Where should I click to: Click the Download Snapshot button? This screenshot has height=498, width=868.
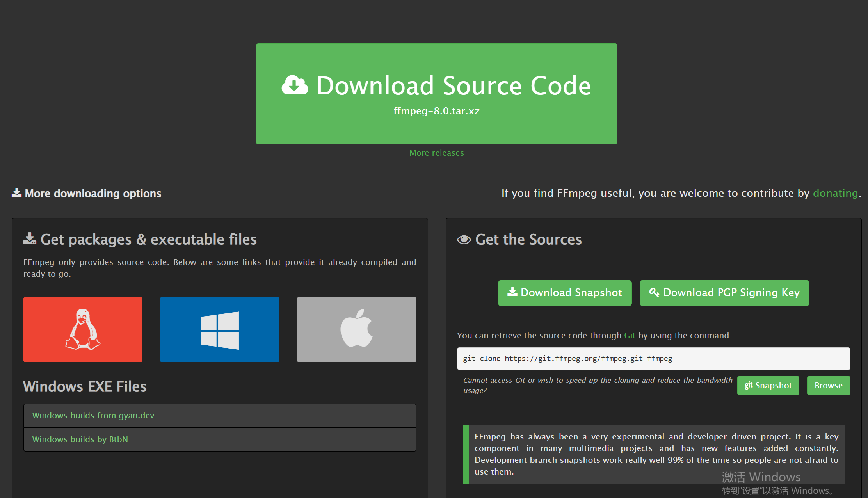(565, 293)
